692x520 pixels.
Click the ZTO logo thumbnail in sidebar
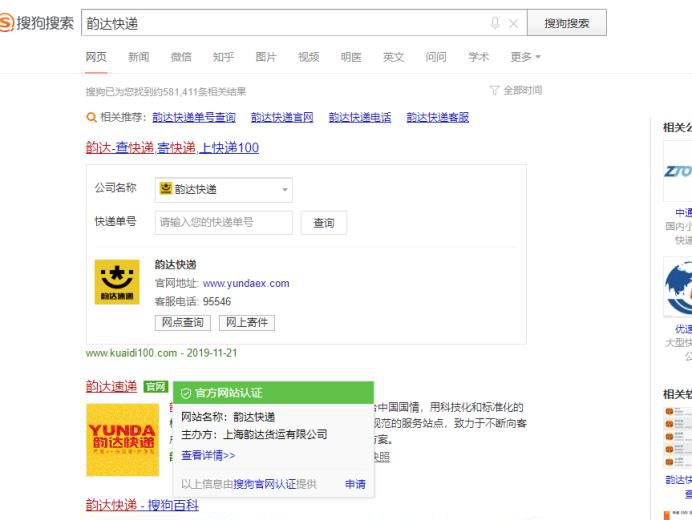[x=678, y=171]
